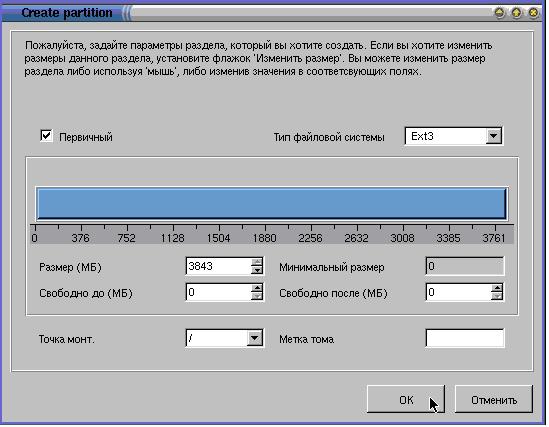Decrease Свободно до (МБ) with down arrow
549x427 pixels.
coord(257,296)
